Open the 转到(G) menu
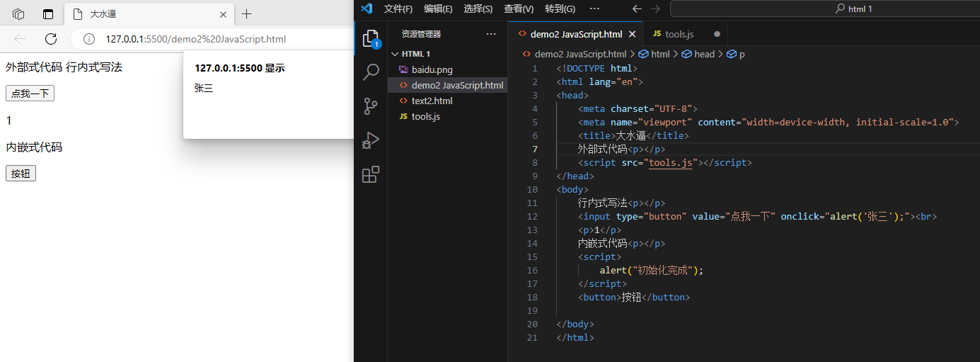This screenshot has height=362, width=980. [560, 9]
